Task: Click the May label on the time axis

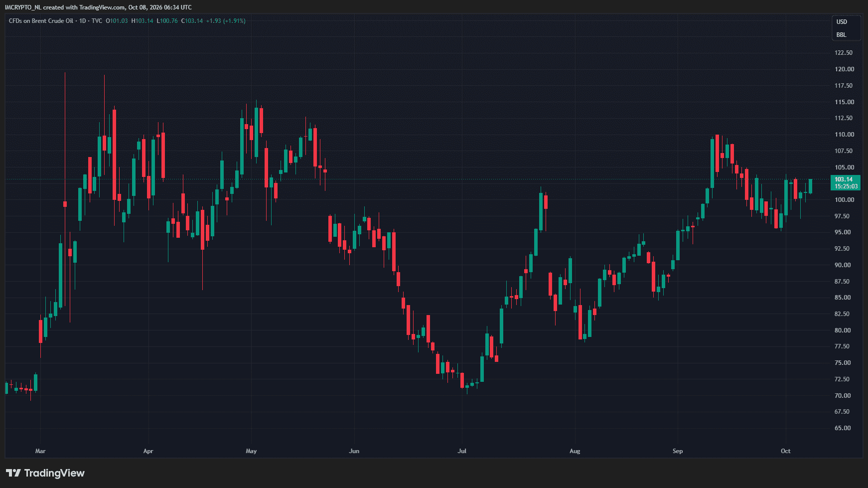Action: [x=251, y=451]
